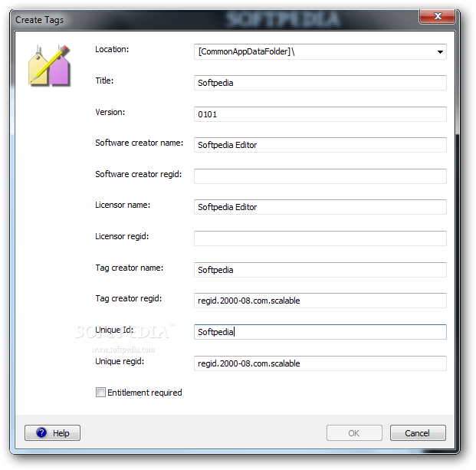The width and height of the screenshot is (476, 470).
Task: Click the 'Software creator regid:' label
Action: pyautogui.click(x=139, y=174)
